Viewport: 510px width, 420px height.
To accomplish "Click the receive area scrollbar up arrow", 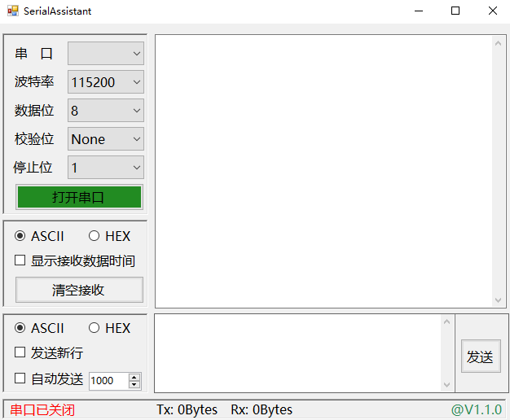I will point(498,42).
